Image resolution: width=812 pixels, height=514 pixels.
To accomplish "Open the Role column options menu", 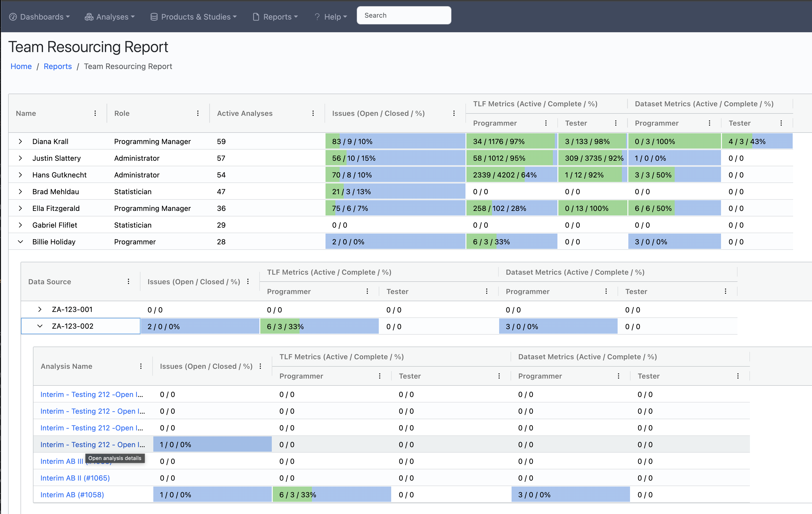I will point(198,113).
